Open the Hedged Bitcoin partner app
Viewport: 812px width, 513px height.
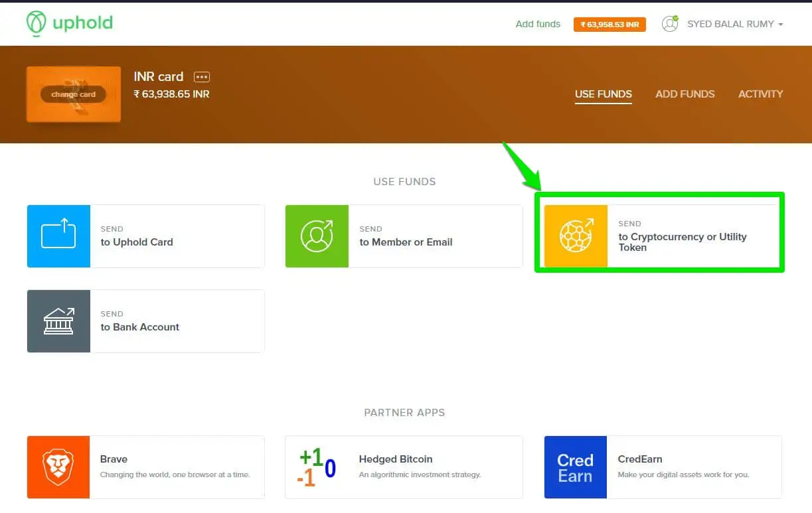click(x=404, y=467)
